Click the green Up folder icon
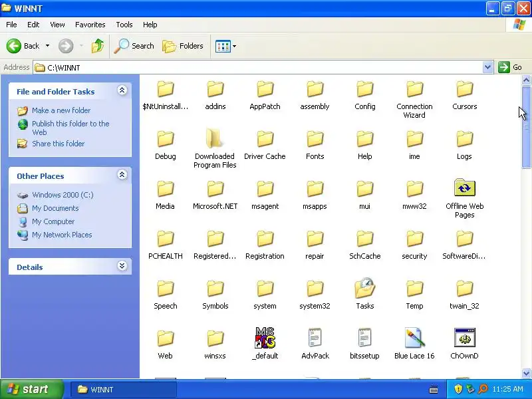 click(97, 46)
